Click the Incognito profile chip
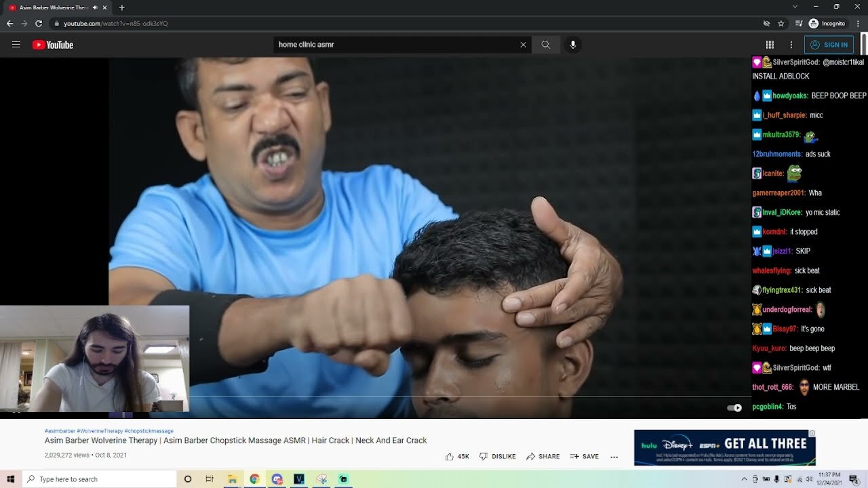The image size is (868, 488). tap(827, 23)
